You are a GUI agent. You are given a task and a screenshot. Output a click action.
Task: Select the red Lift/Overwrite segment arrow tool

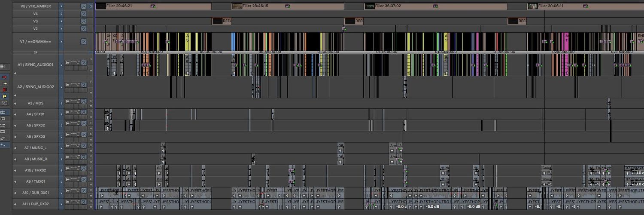(4, 77)
